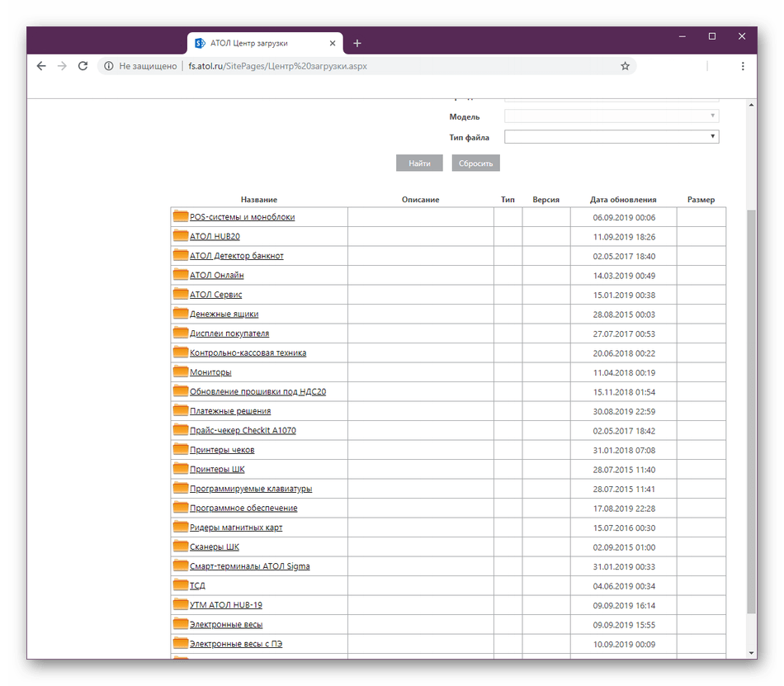Open the Ридеры магнитных карт link

(236, 528)
